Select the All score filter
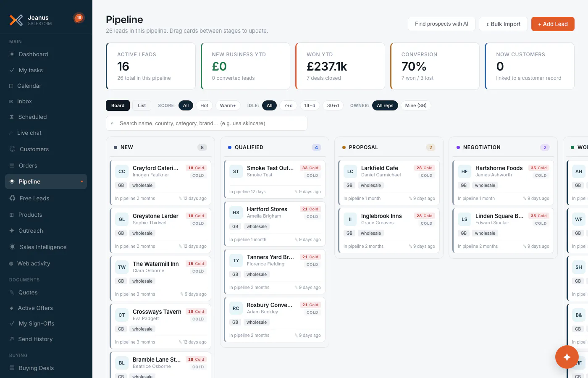Image resolution: width=588 pixels, height=378 pixels. (186, 105)
